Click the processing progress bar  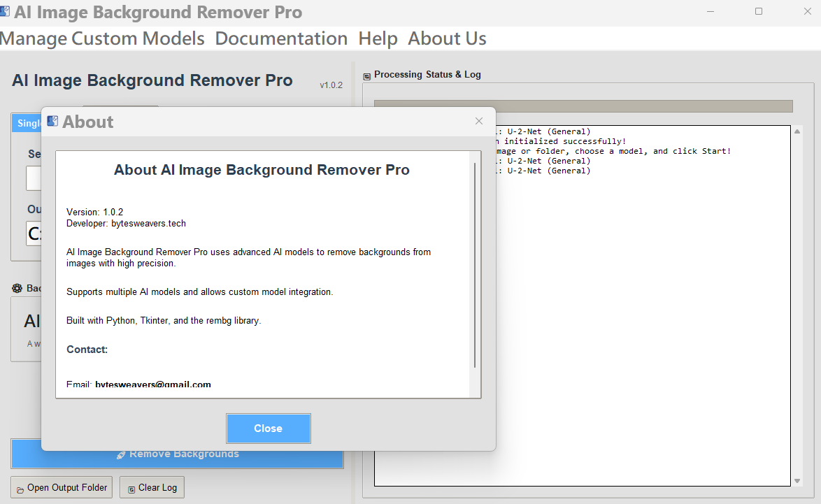[583, 106]
